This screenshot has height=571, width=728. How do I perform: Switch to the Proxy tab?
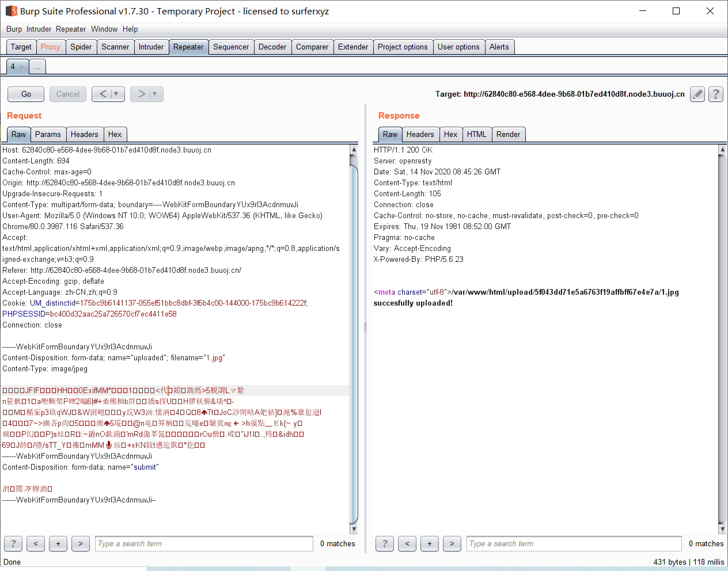click(51, 47)
